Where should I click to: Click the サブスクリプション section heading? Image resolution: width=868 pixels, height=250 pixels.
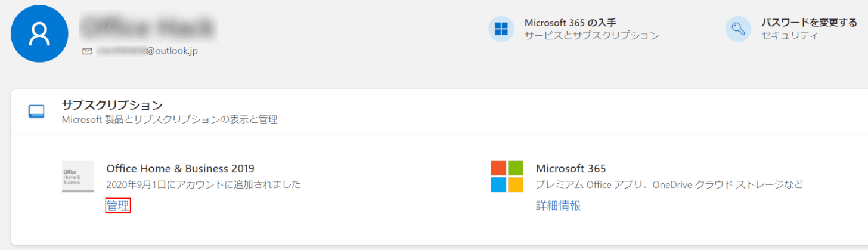112,105
